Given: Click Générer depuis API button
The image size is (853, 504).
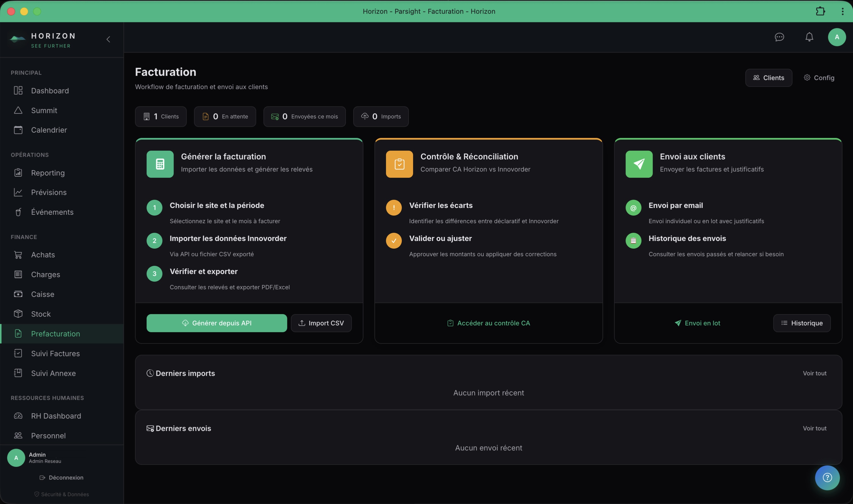Looking at the screenshot, I should point(216,323).
